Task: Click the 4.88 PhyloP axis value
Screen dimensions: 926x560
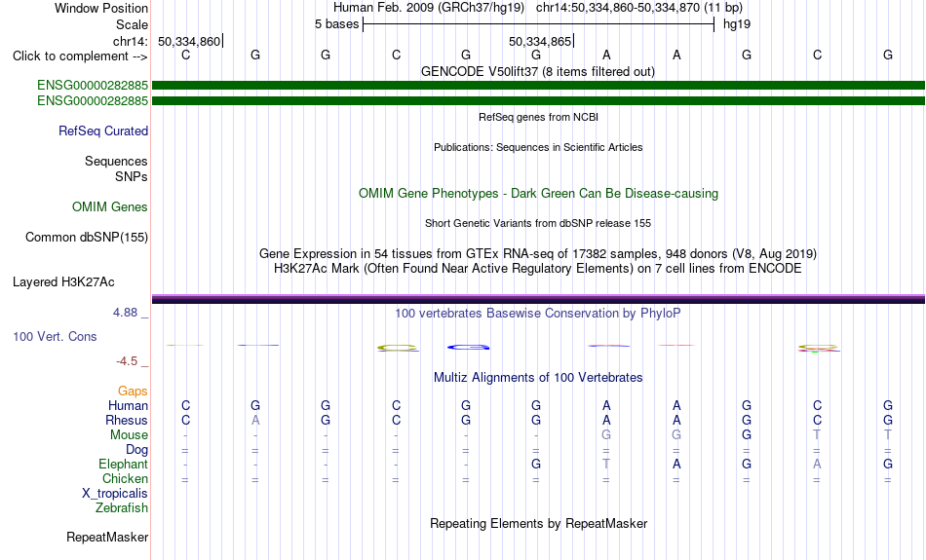Action: click(x=125, y=313)
